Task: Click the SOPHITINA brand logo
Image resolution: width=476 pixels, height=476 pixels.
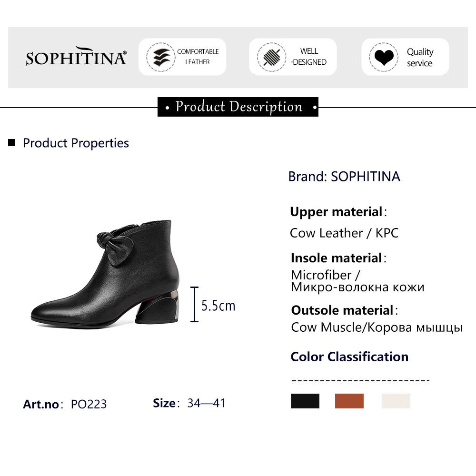Action: [x=76, y=57]
